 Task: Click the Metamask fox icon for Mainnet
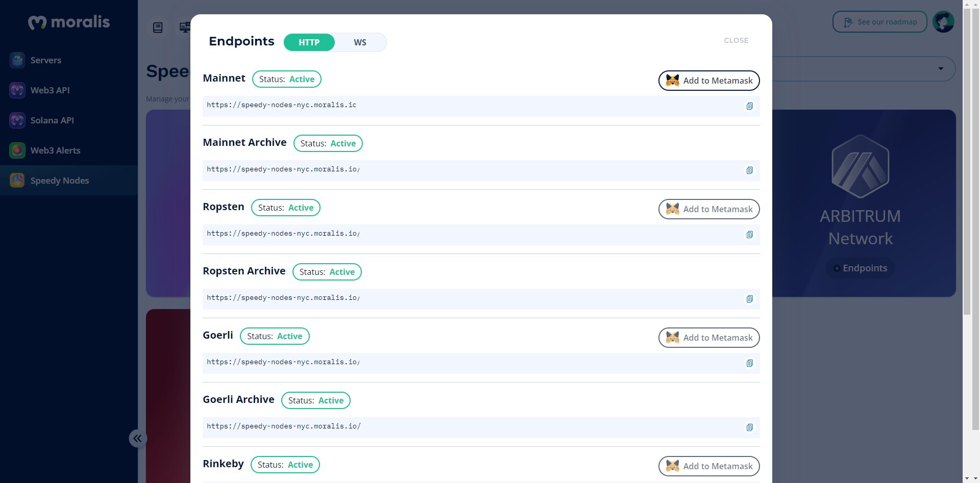pyautogui.click(x=673, y=80)
